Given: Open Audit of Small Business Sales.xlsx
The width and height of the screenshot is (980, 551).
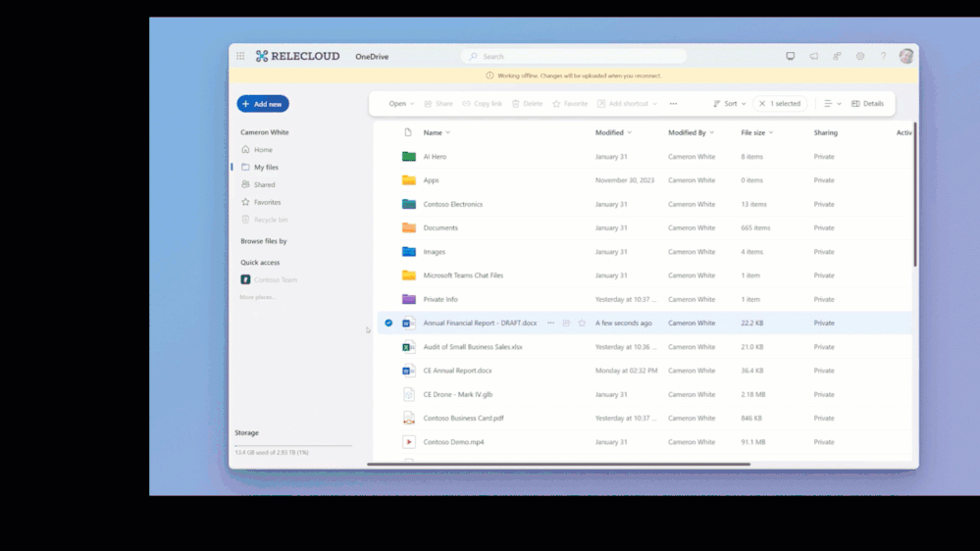Looking at the screenshot, I should click(x=473, y=347).
